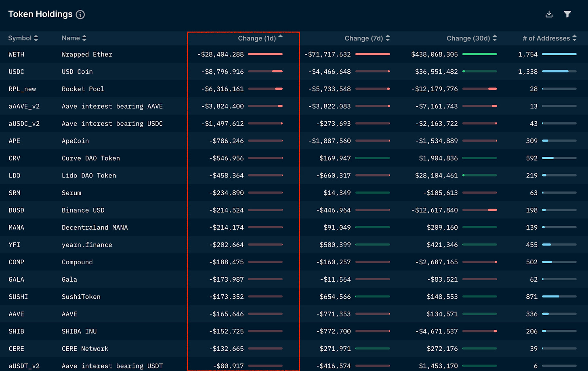This screenshot has width=588, height=371.
Task: Click the Change (7d) column header
Action: pyautogui.click(x=363, y=38)
